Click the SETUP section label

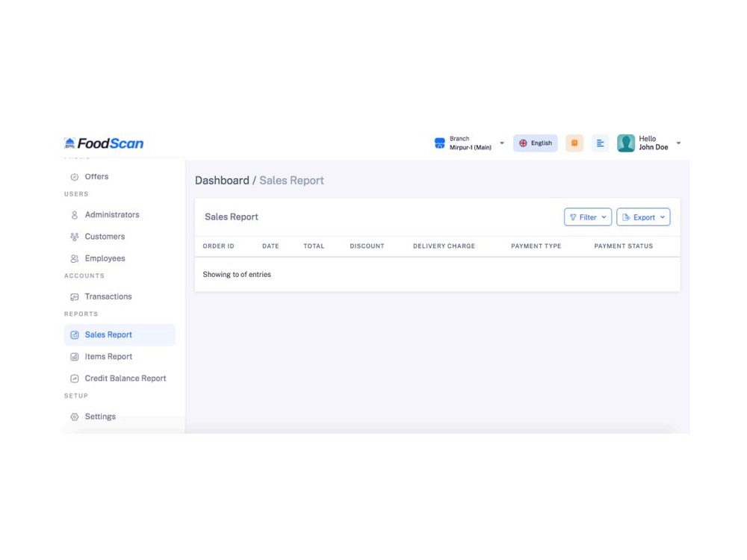click(76, 396)
